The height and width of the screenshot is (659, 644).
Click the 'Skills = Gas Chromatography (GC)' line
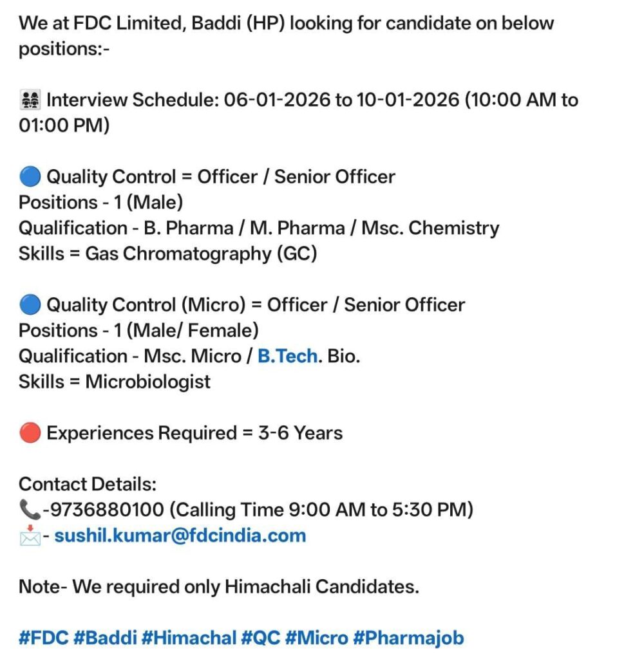coord(167,254)
